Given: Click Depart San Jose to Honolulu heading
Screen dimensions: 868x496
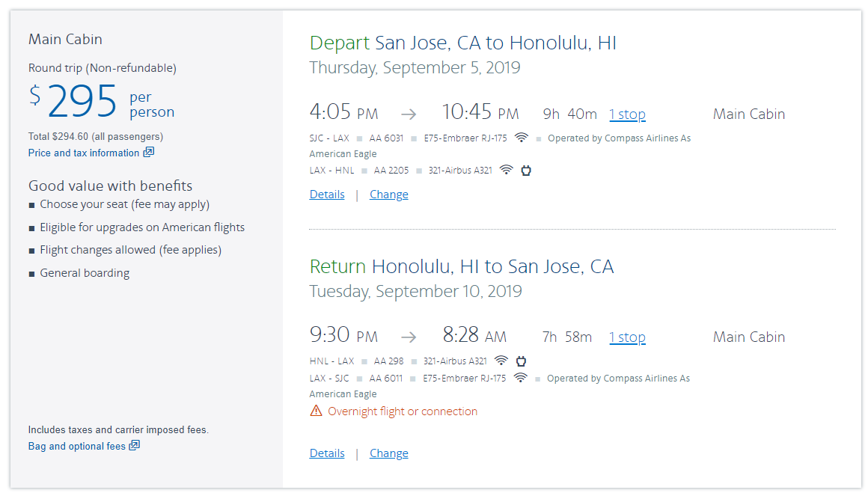Looking at the screenshot, I should (463, 43).
